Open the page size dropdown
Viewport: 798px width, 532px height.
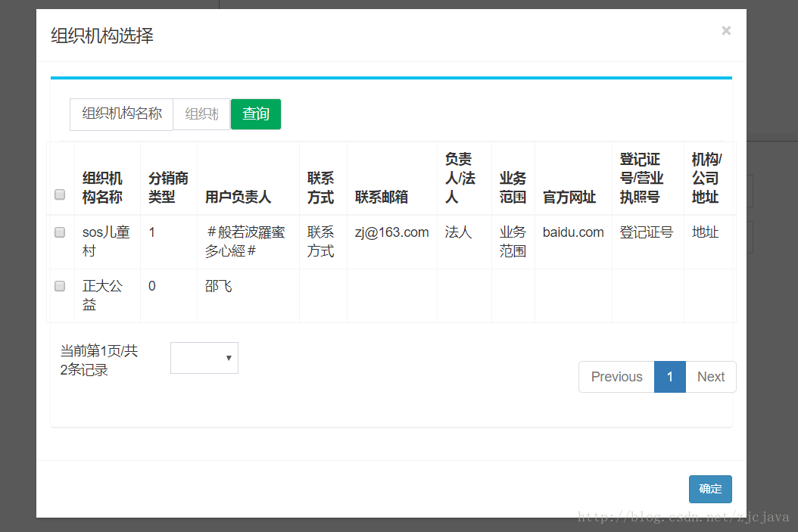coord(204,358)
